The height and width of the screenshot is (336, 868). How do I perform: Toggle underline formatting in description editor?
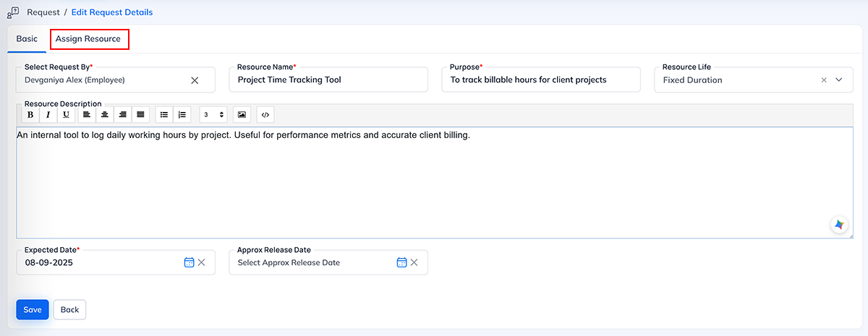coord(67,115)
